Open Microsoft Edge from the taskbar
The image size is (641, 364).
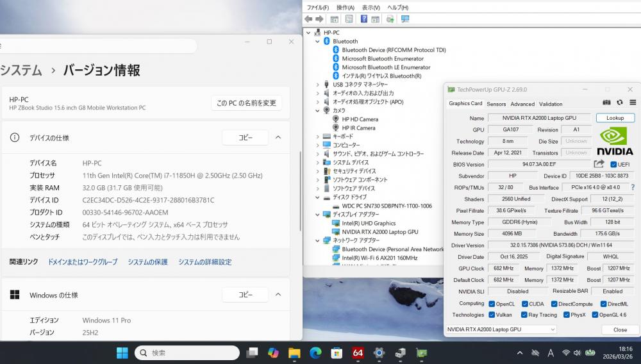315,352
